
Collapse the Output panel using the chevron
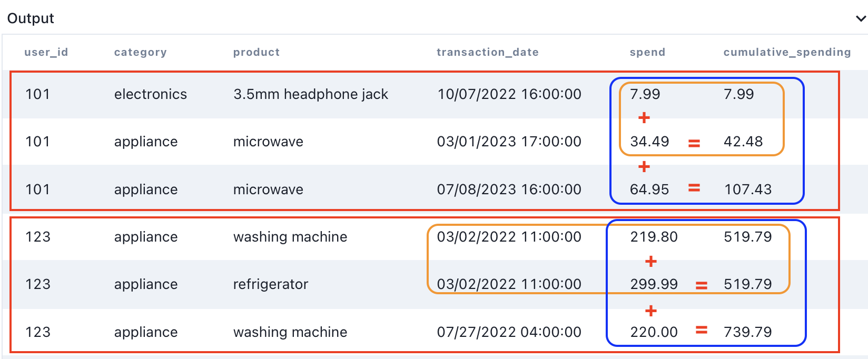click(860, 18)
